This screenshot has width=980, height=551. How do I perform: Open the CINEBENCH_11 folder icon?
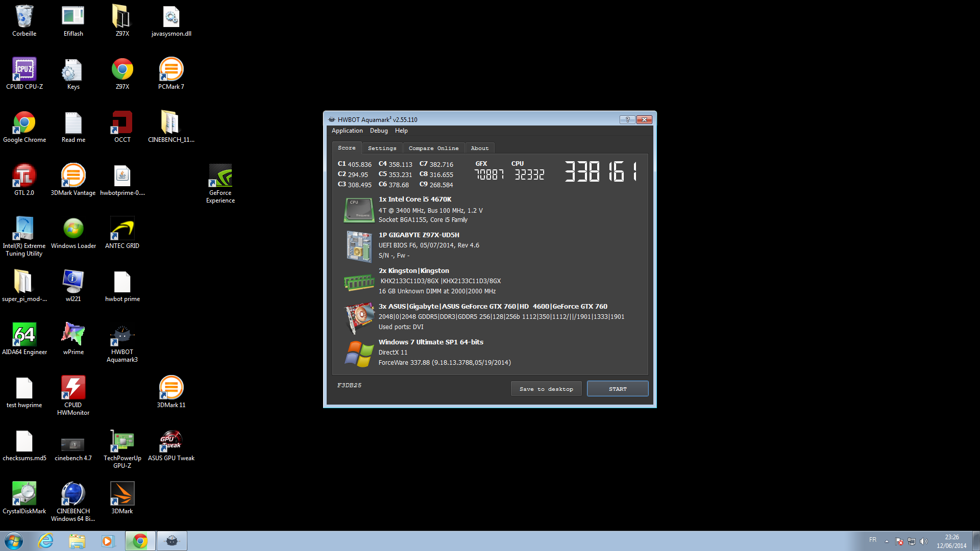pos(171,127)
